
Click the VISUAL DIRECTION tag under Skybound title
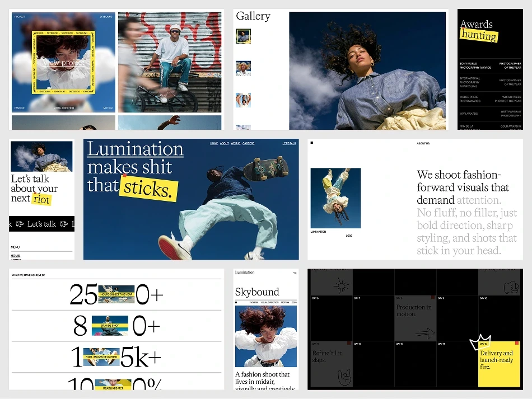270,302
